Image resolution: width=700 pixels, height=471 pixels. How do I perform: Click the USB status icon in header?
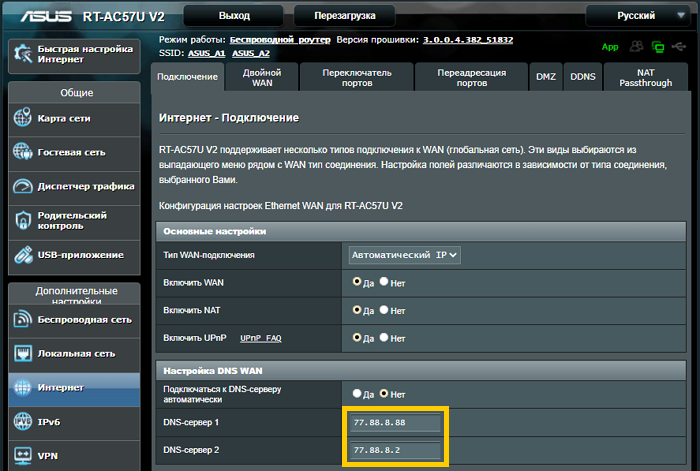pyautogui.click(x=678, y=46)
